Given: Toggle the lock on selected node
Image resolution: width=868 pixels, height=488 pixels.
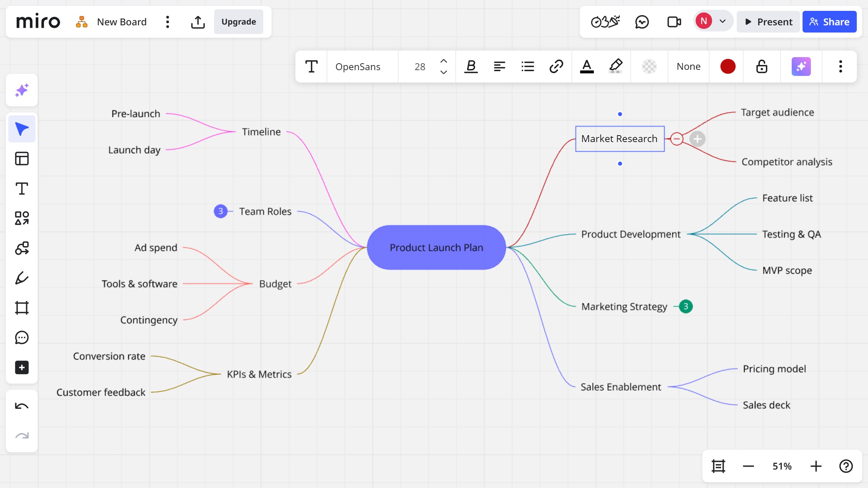Looking at the screenshot, I should point(762,67).
